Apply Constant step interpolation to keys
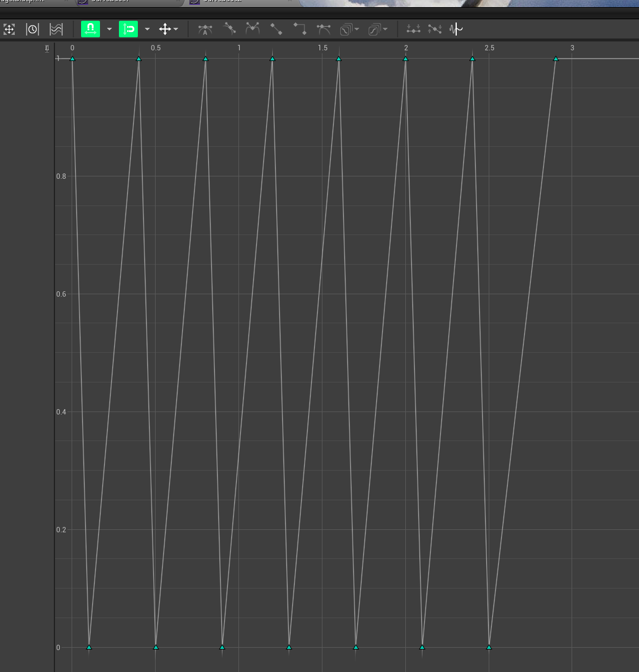The width and height of the screenshot is (639, 672). (x=300, y=29)
